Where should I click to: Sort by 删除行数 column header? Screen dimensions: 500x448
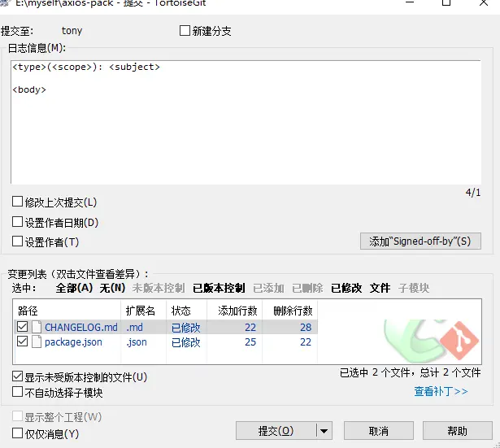click(290, 311)
